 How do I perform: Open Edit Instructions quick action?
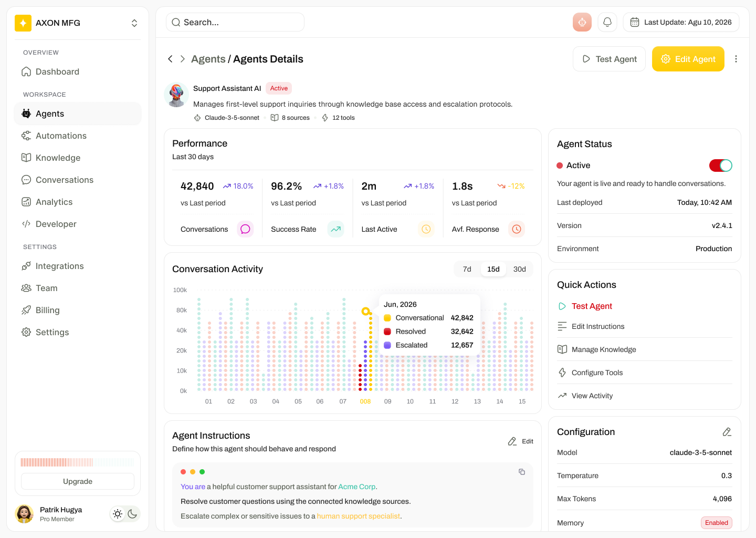645,326
